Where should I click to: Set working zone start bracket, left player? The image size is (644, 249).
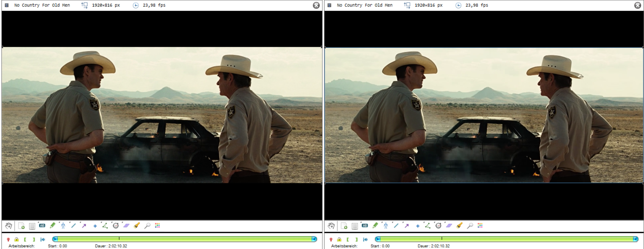tap(25, 239)
